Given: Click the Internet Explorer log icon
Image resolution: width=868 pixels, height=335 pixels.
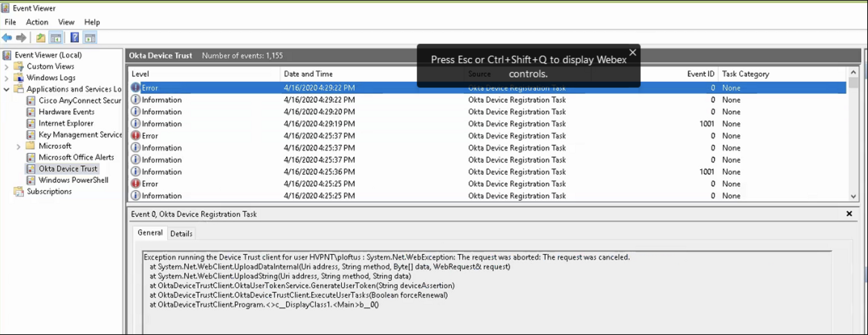Looking at the screenshot, I should point(31,123).
